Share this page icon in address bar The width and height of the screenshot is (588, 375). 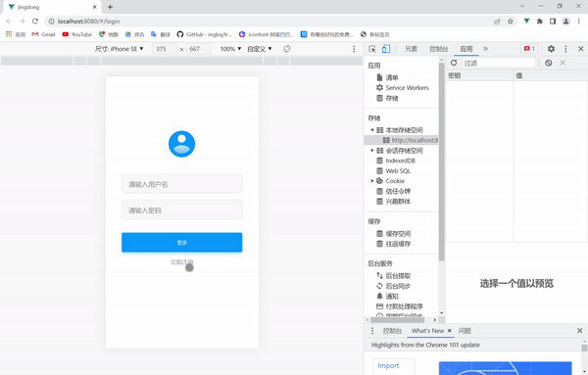pos(497,22)
